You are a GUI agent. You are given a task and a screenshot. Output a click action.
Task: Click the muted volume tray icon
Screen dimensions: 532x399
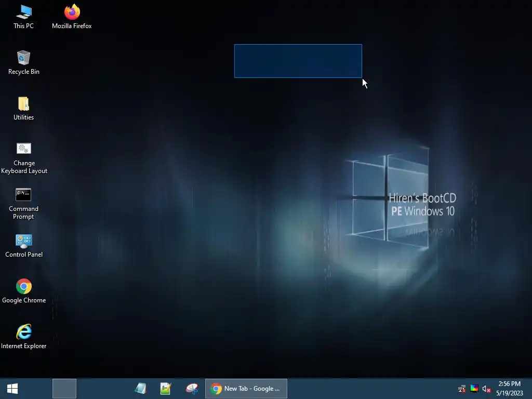(x=486, y=389)
